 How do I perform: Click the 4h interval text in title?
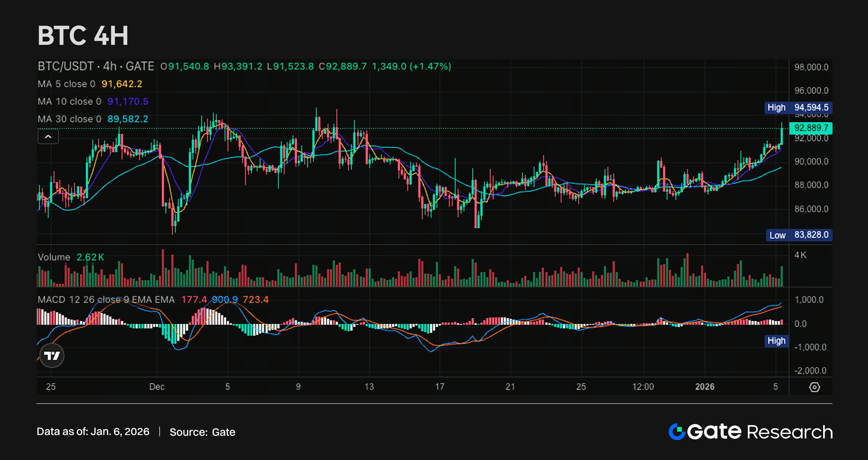pos(110,67)
